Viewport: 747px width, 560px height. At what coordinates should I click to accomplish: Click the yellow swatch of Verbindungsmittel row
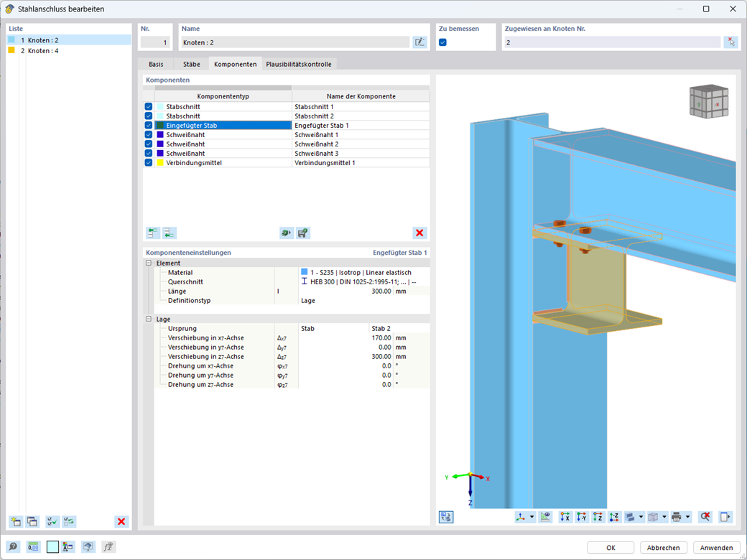click(160, 163)
